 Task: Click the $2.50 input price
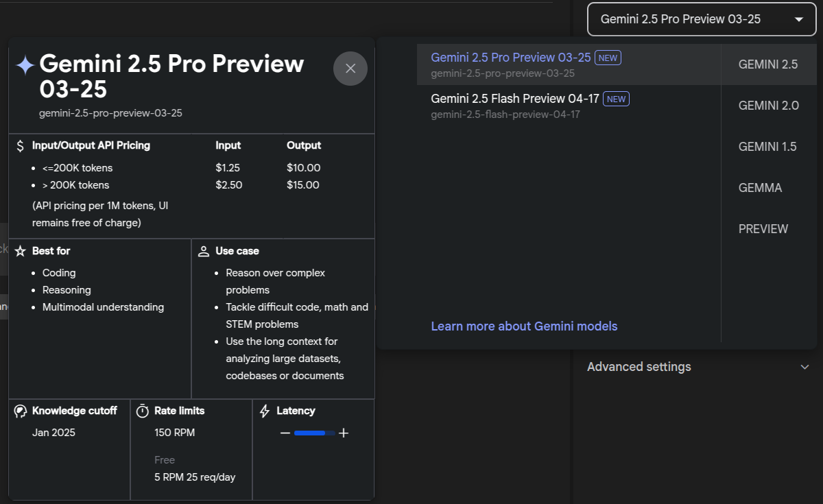tap(228, 185)
